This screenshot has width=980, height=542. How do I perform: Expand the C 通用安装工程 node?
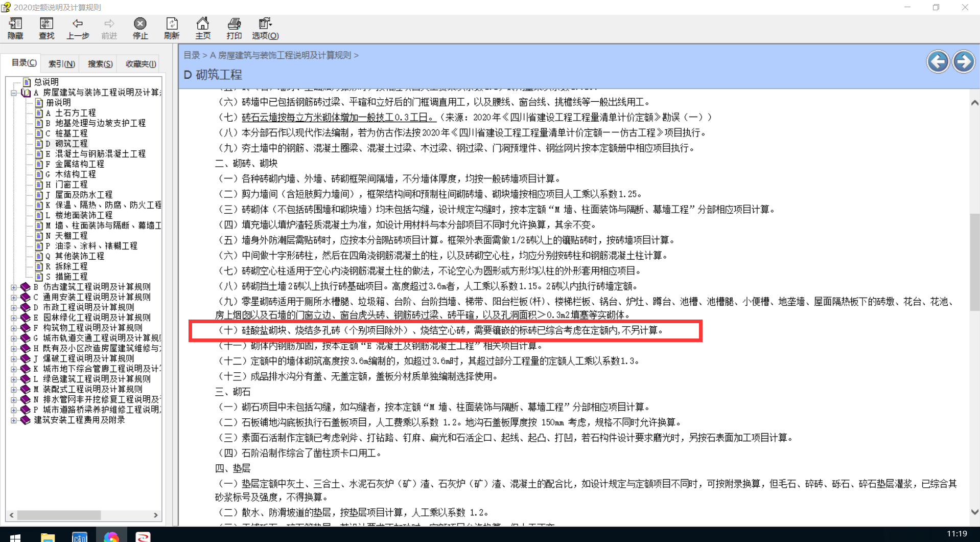point(14,297)
